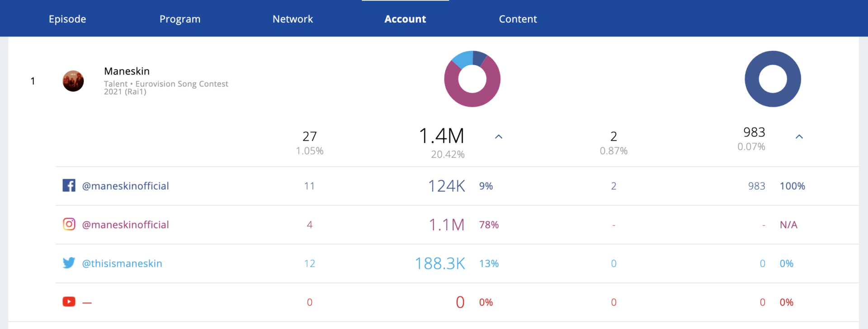Click the 13% Twitter share
Image resolution: width=868 pixels, height=329 pixels.
point(489,263)
